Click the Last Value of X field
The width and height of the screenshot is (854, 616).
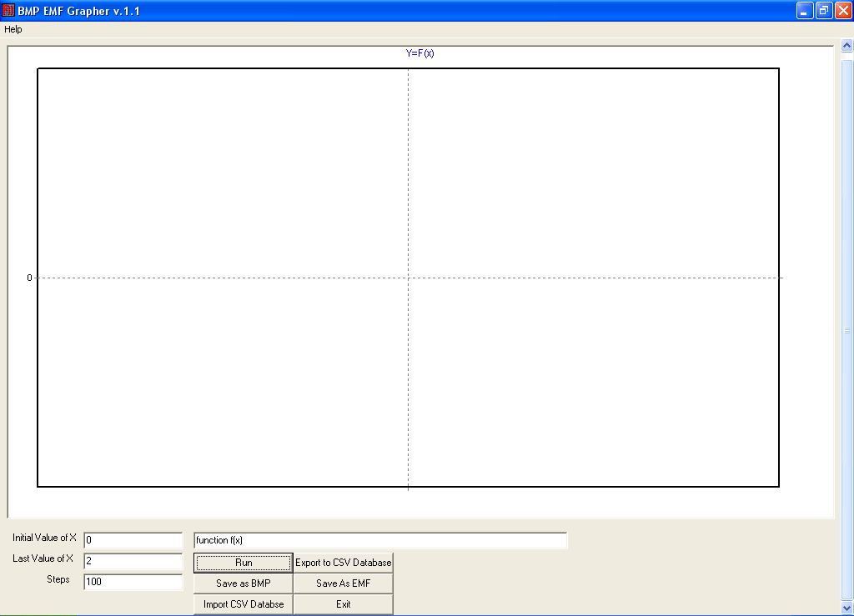coord(133,561)
